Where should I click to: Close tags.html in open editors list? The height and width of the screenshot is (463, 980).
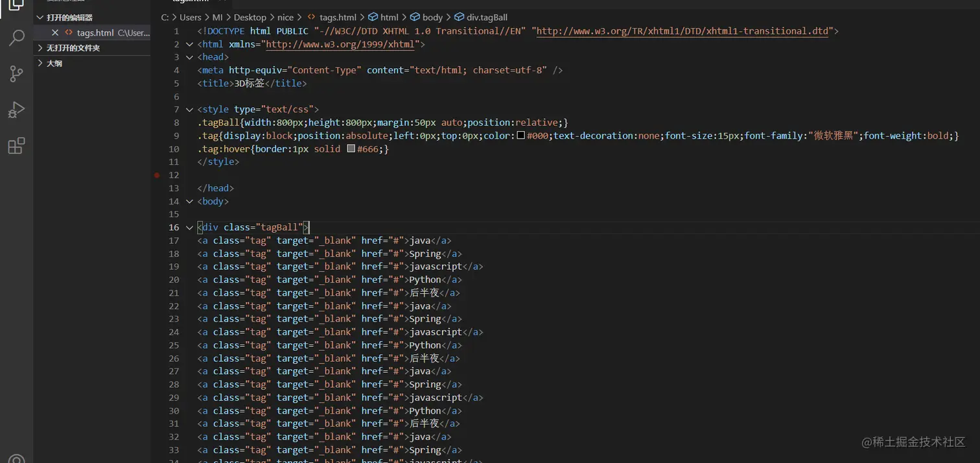click(x=55, y=32)
